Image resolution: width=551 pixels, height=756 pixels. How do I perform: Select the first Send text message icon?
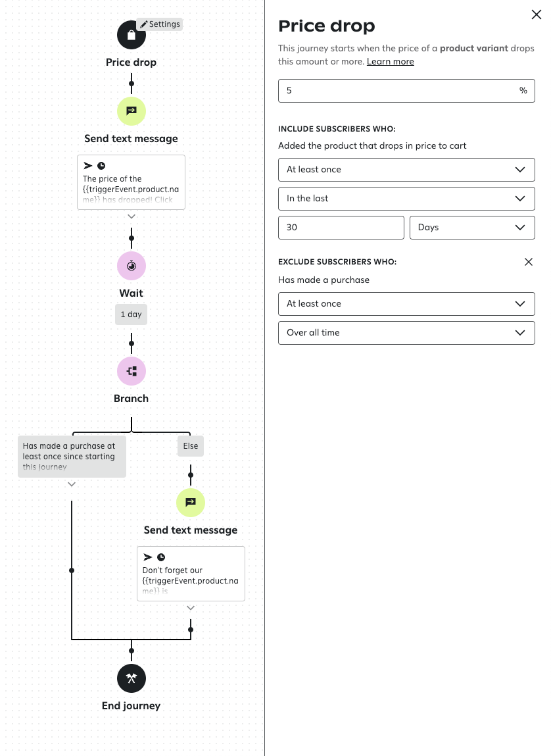(x=131, y=111)
